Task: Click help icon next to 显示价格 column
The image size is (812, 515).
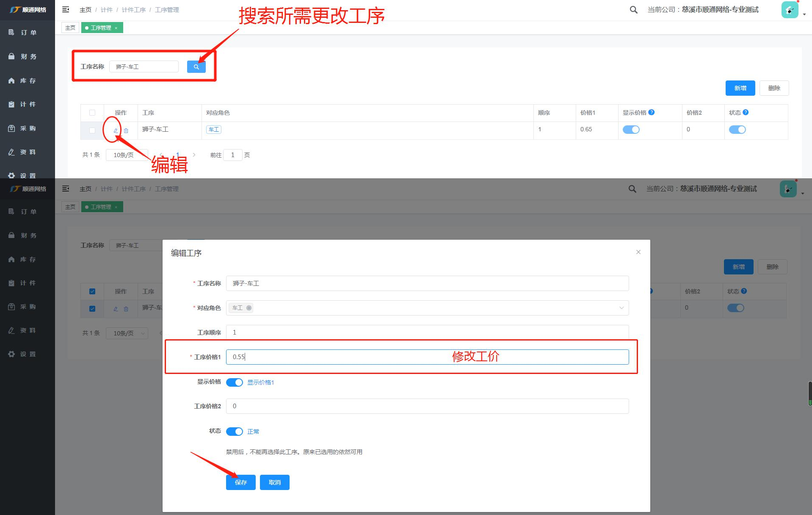Action: click(652, 112)
